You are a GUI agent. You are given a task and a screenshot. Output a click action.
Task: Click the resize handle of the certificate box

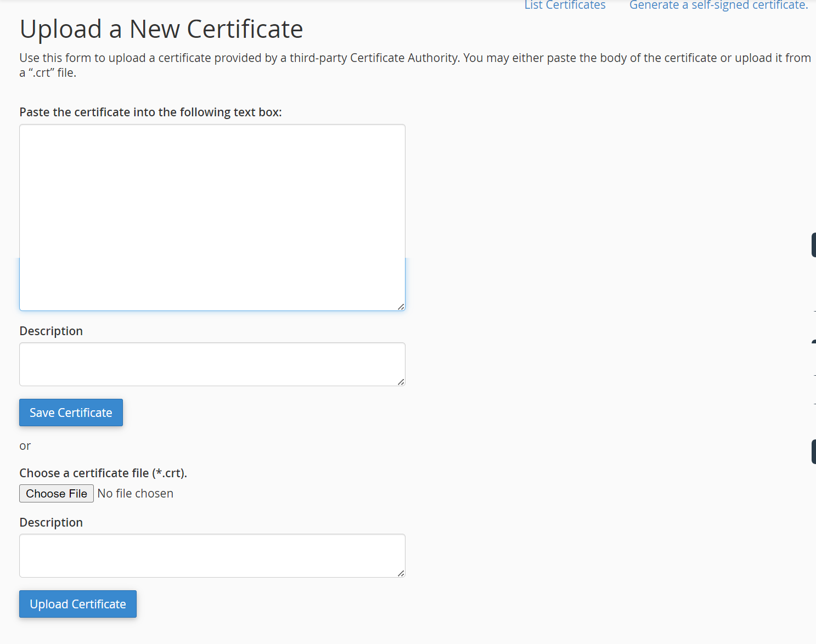pos(402,306)
